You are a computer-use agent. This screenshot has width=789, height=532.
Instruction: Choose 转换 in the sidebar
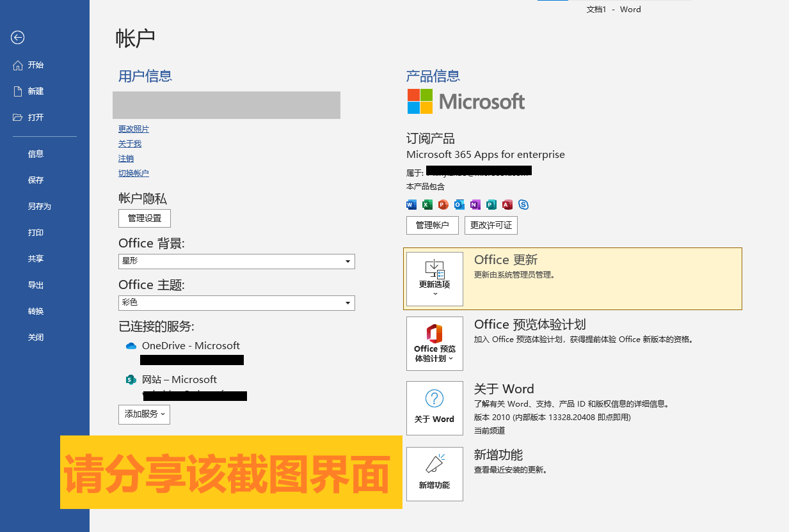(x=36, y=311)
